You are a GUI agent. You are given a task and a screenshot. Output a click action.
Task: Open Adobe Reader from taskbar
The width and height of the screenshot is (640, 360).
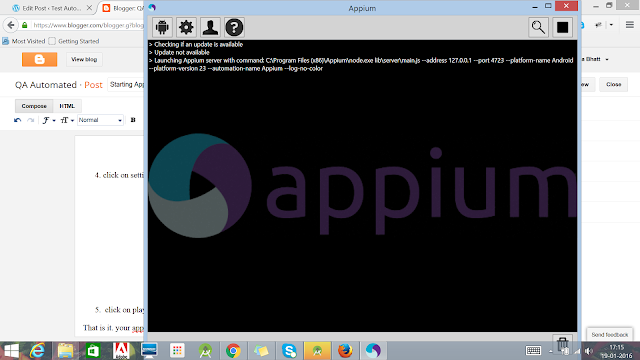[x=121, y=351]
